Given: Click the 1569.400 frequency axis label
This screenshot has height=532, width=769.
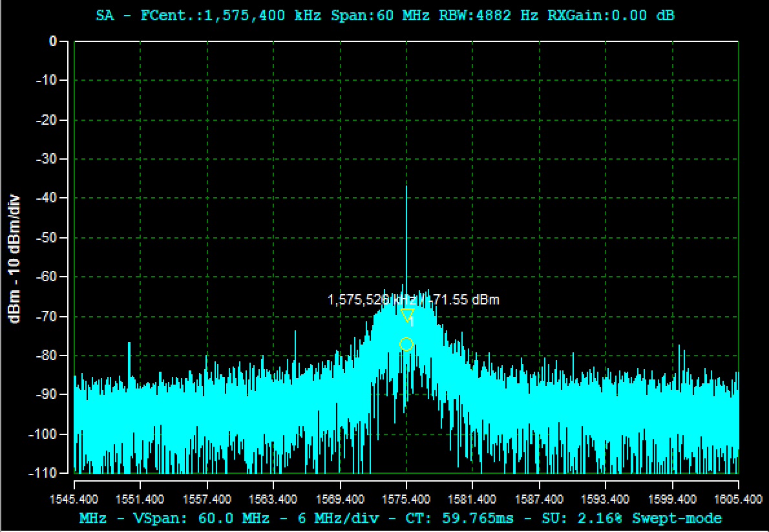Looking at the screenshot, I should tap(340, 500).
